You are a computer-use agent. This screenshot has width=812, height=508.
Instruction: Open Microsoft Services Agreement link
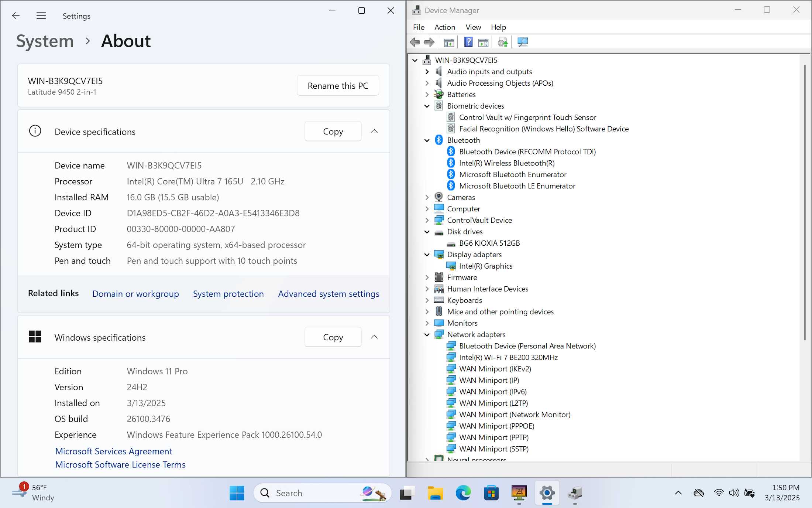tap(114, 451)
